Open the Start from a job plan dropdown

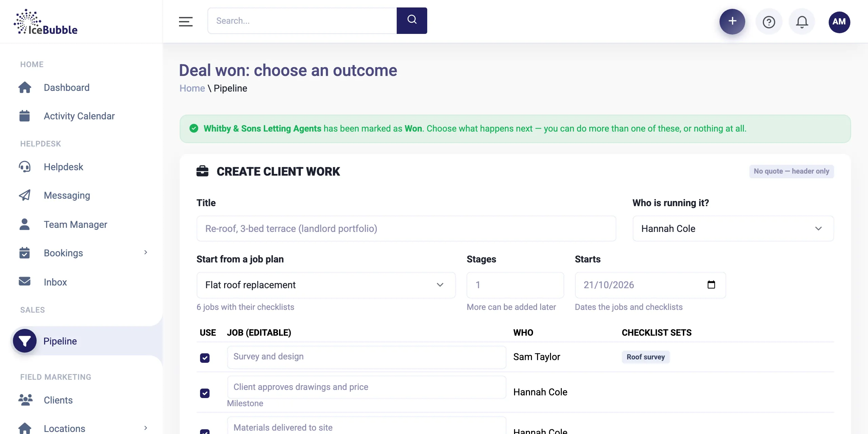pos(326,285)
